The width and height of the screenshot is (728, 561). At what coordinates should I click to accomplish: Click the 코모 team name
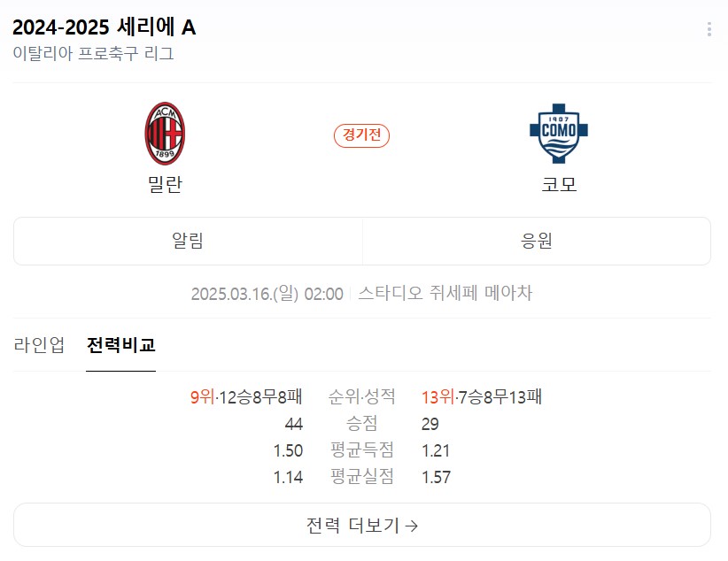point(559,185)
